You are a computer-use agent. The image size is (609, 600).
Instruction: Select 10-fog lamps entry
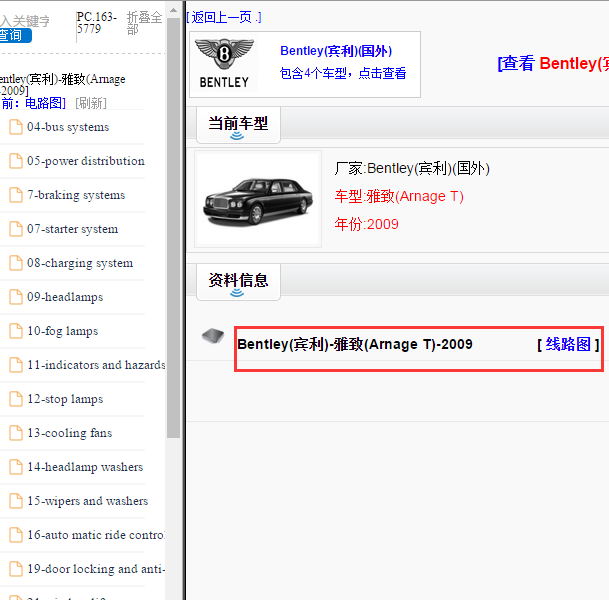(x=63, y=331)
